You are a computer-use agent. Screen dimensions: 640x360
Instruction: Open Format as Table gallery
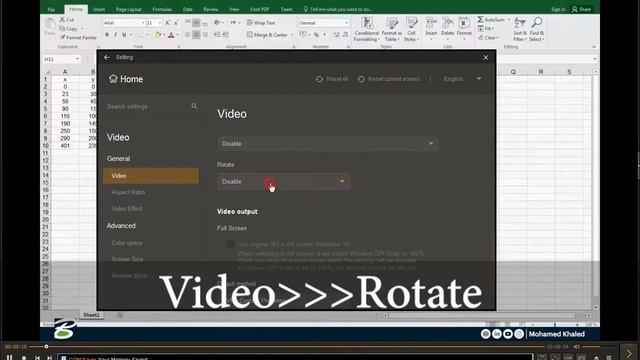[392, 29]
